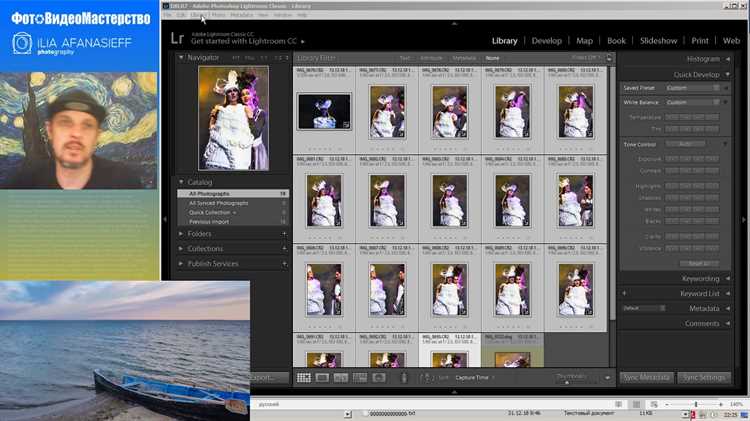The width and height of the screenshot is (750, 421).
Task: Select Attribute in Library Filter bar
Action: point(431,58)
